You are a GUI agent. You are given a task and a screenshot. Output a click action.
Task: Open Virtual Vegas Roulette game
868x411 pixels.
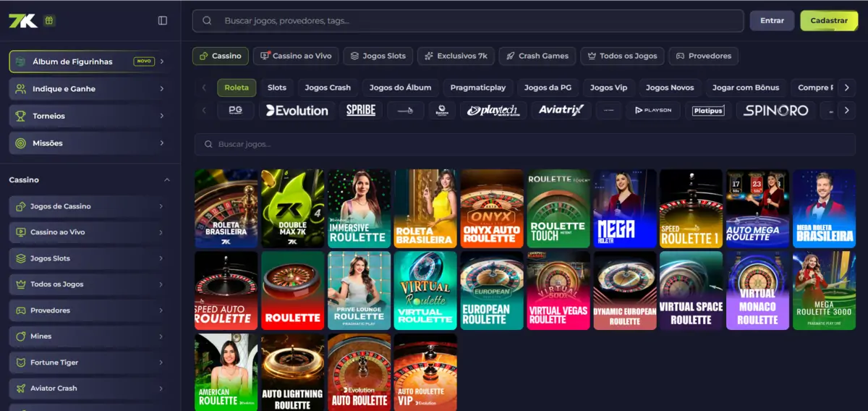[x=558, y=290]
